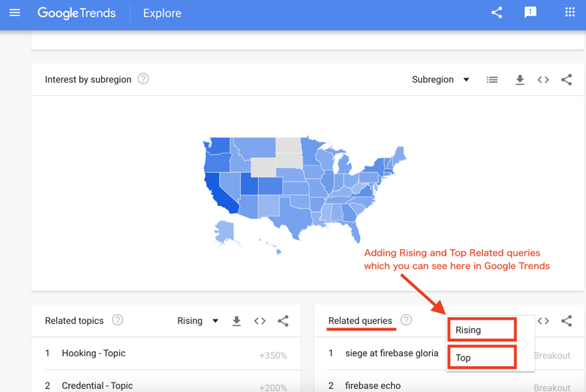This screenshot has width=586, height=392.
Task: Open the Hooking - Topic row
Action: click(166, 353)
